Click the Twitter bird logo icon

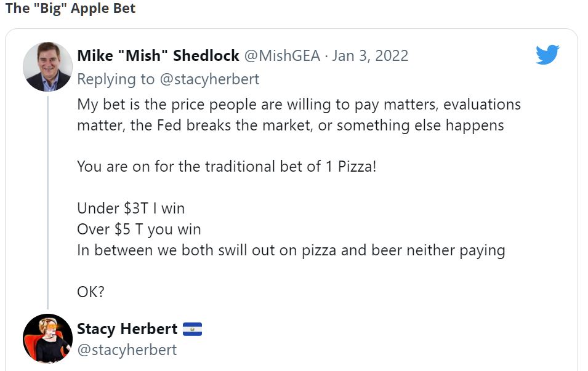[x=547, y=55]
